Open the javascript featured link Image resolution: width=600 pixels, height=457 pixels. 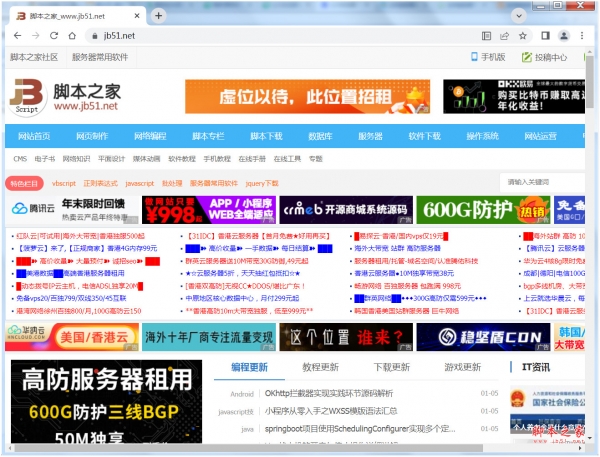click(139, 183)
